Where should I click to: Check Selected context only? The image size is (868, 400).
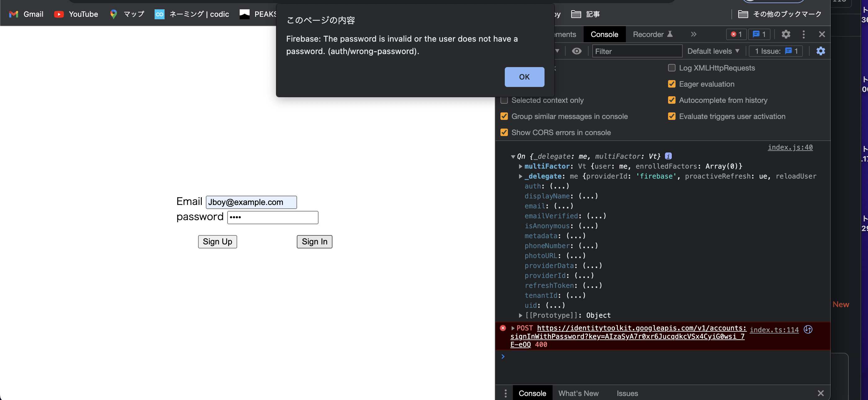point(504,100)
